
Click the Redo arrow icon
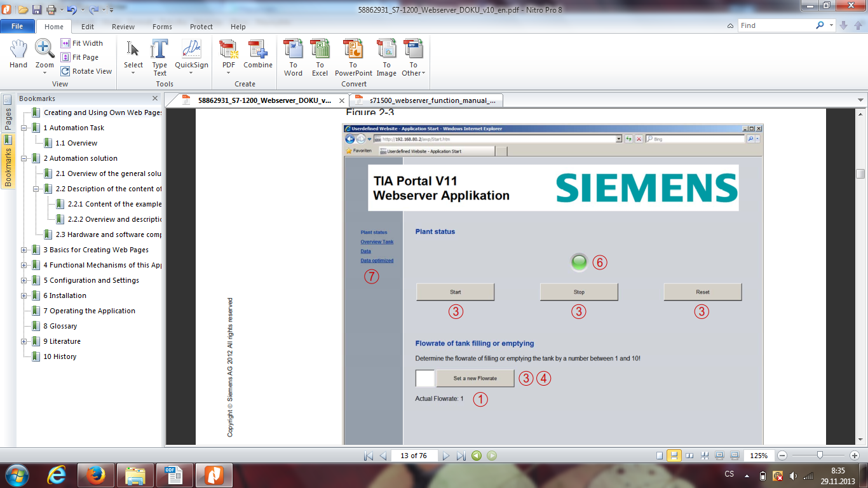click(94, 10)
